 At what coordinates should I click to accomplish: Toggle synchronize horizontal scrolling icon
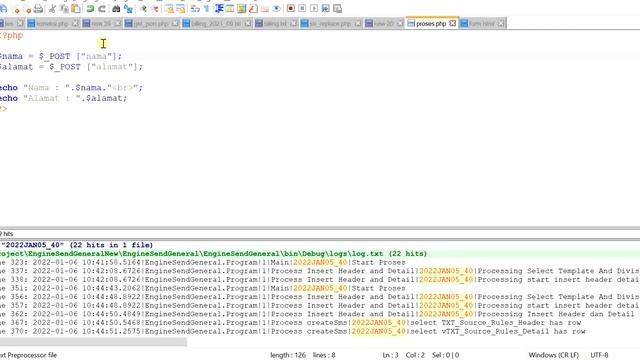point(180,9)
